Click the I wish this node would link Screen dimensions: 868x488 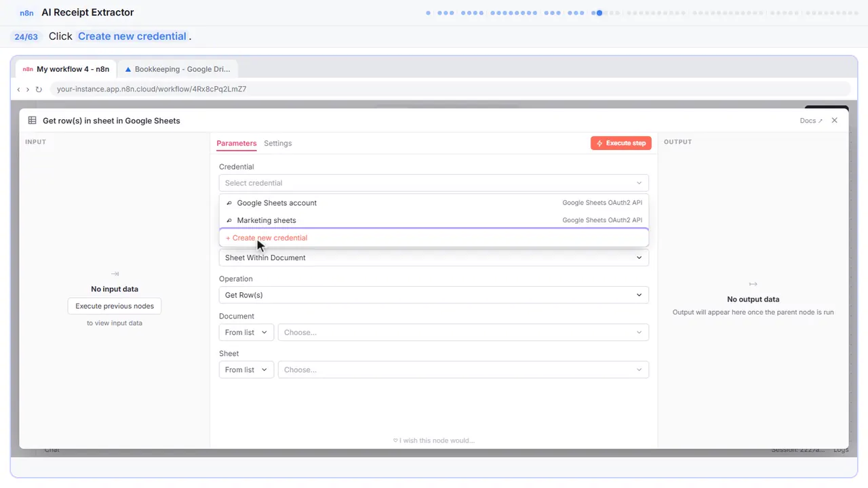click(x=434, y=441)
